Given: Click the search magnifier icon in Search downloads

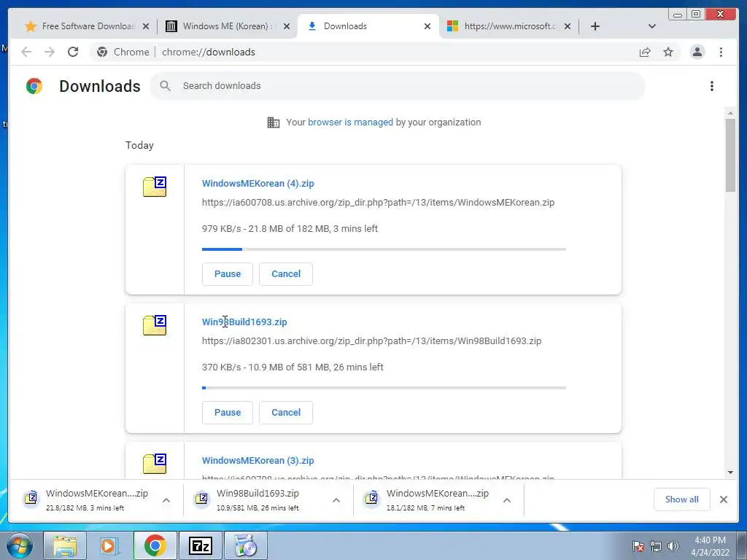Looking at the screenshot, I should [166, 86].
